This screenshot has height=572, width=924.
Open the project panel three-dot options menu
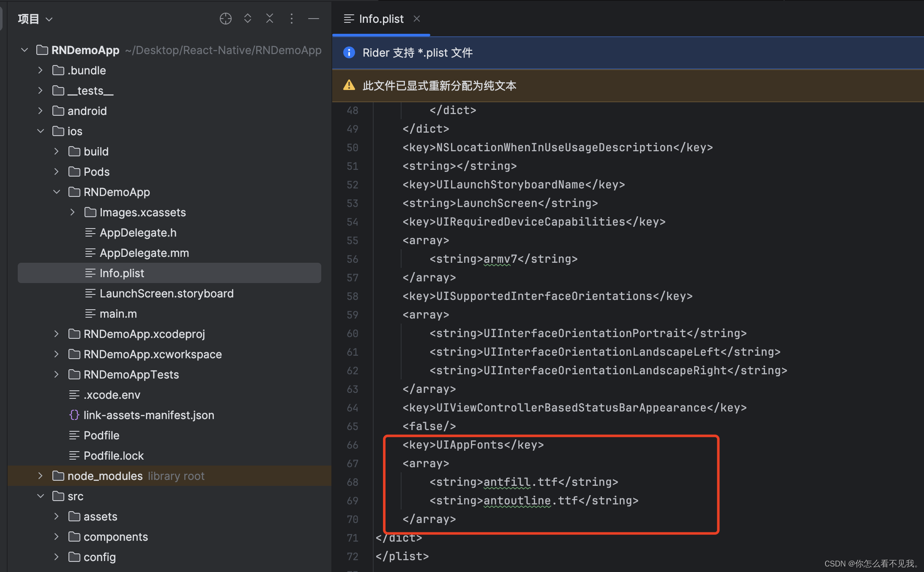292,19
